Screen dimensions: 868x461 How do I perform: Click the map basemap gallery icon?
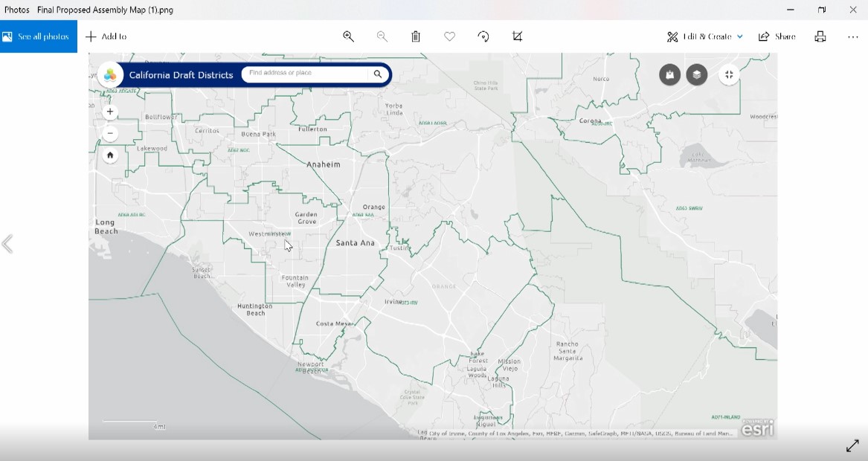coord(669,74)
